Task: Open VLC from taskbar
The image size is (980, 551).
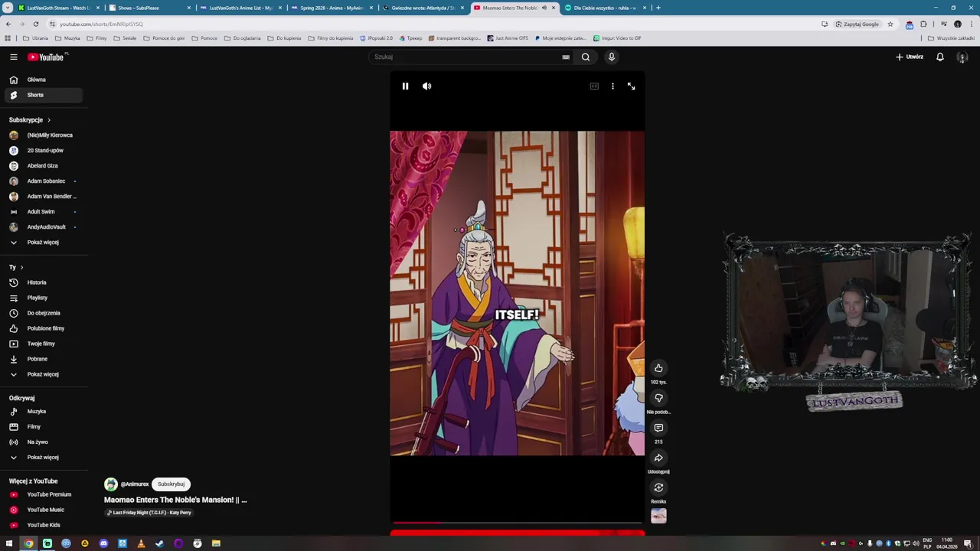Action: click(141, 543)
